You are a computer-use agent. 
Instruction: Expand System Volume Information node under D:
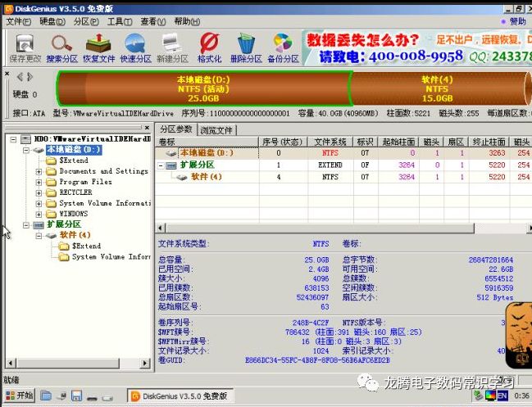[x=39, y=204]
